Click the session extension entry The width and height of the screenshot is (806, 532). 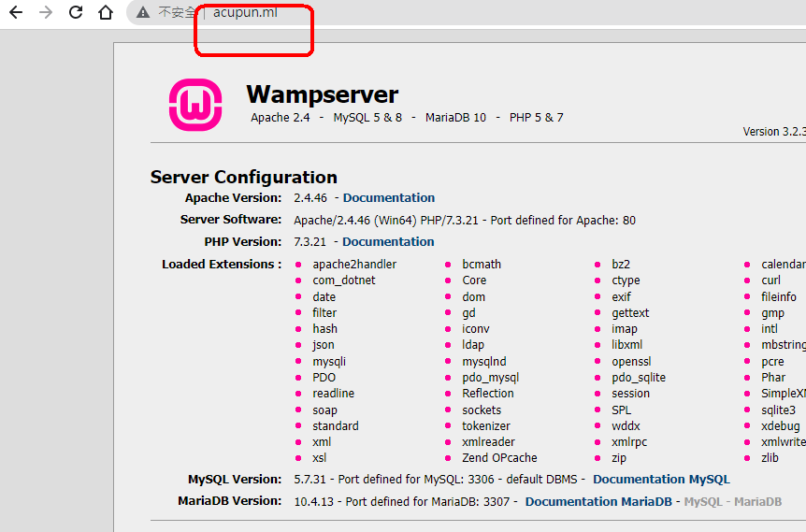630,394
